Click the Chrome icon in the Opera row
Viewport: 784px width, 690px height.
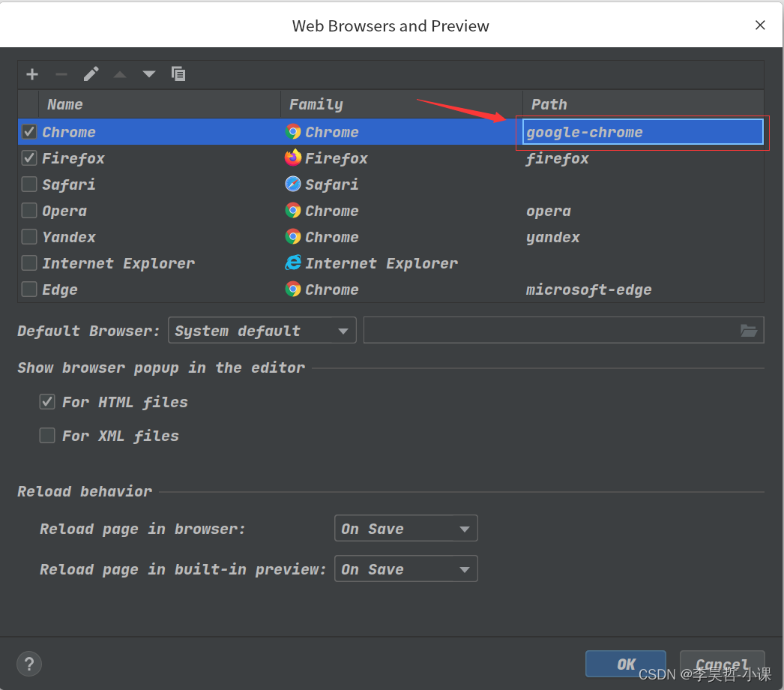point(293,210)
